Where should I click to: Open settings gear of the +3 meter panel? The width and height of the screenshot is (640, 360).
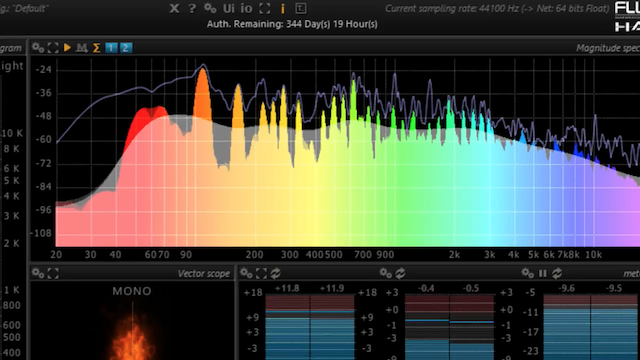coord(385,273)
